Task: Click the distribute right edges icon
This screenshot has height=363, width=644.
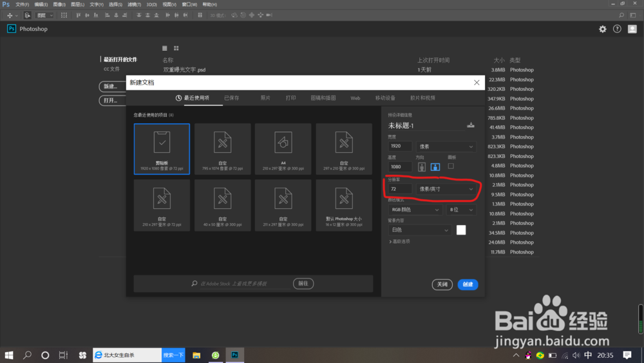Action: 185,15
